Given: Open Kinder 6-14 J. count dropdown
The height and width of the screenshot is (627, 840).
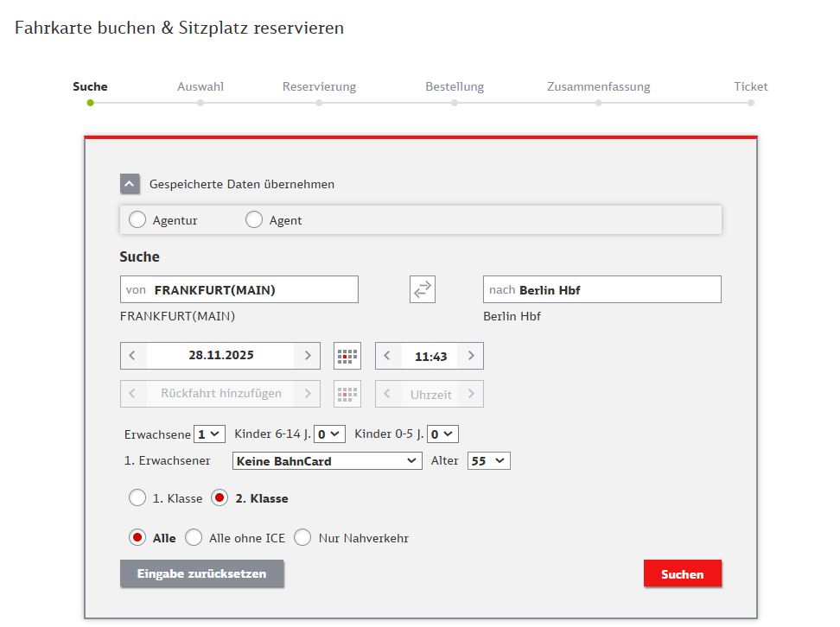Looking at the screenshot, I should (329, 434).
